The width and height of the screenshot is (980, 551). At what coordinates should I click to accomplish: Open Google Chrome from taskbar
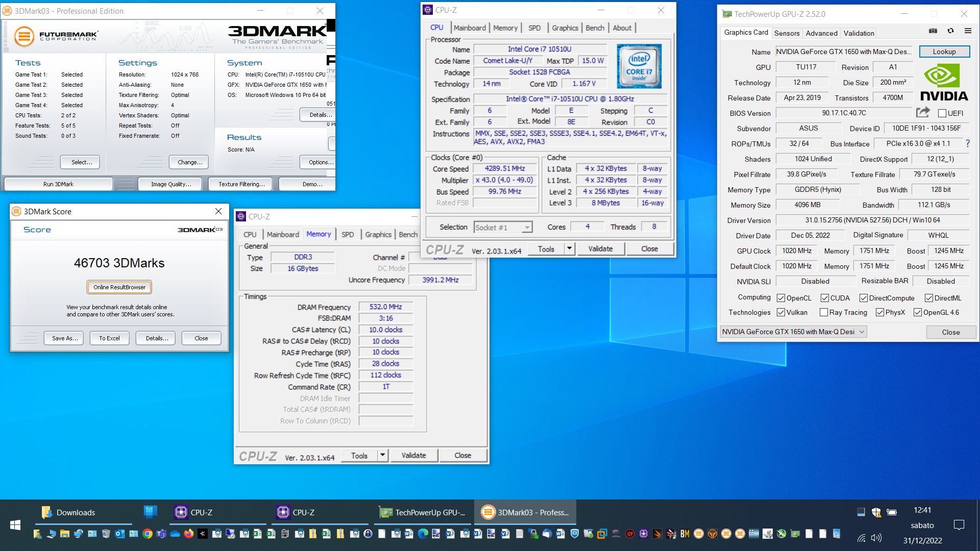(147, 534)
